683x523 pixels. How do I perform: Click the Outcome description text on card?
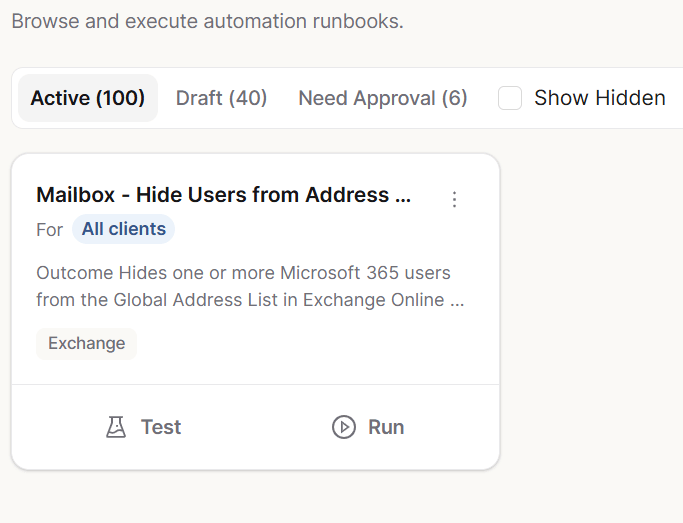pyautogui.click(x=250, y=287)
